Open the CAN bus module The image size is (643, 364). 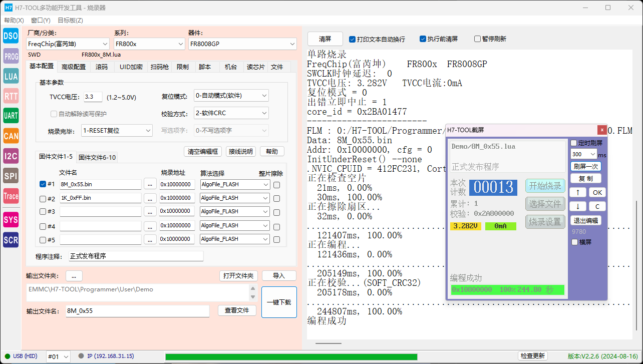(x=11, y=136)
